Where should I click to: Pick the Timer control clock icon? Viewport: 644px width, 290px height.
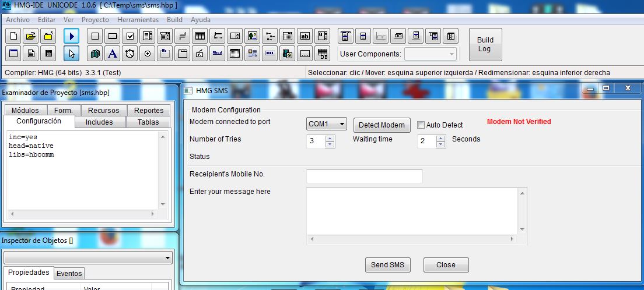pyautogui.click(x=130, y=54)
